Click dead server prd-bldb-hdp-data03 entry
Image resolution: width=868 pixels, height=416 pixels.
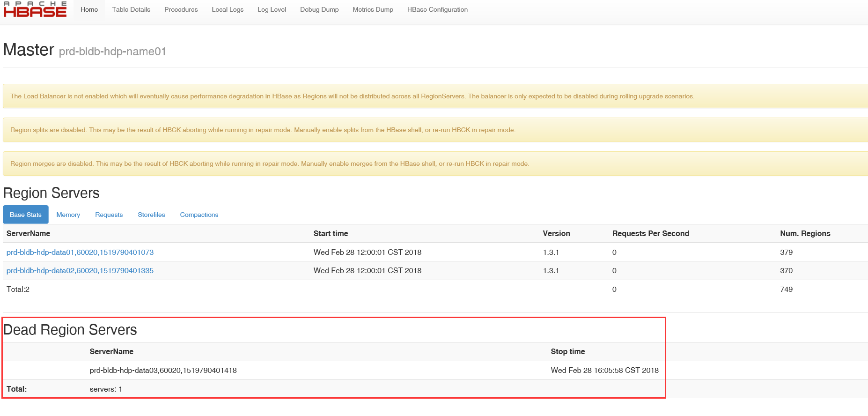point(163,370)
